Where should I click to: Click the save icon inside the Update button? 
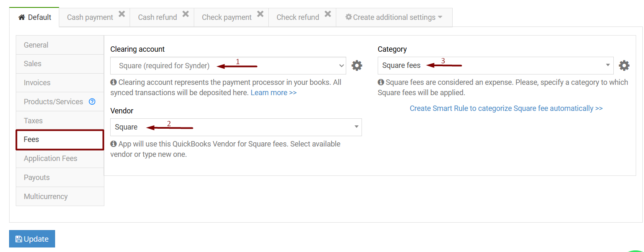click(x=18, y=239)
